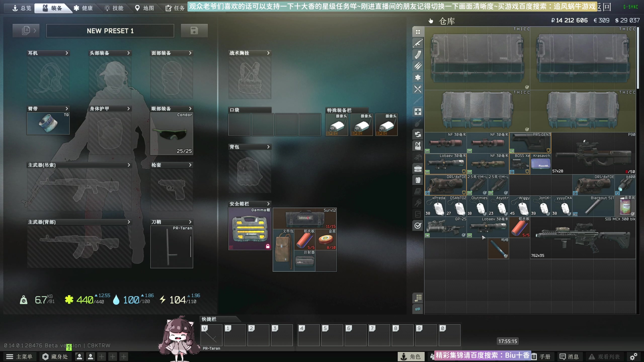Click first 摄像头 camera in special slots
This screenshot has height=362, width=644.
tap(337, 124)
